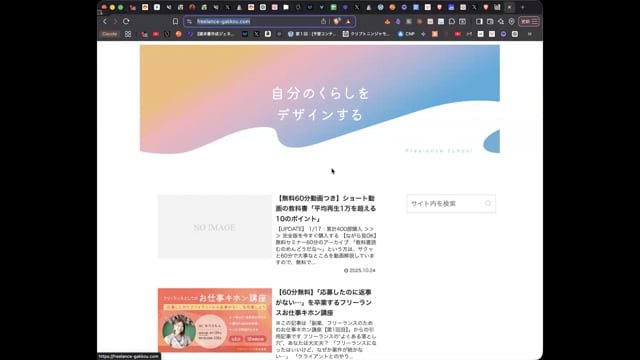Open the Brave Wallet icon
The height and width of the screenshot is (360, 640).
pyautogui.click(x=490, y=21)
